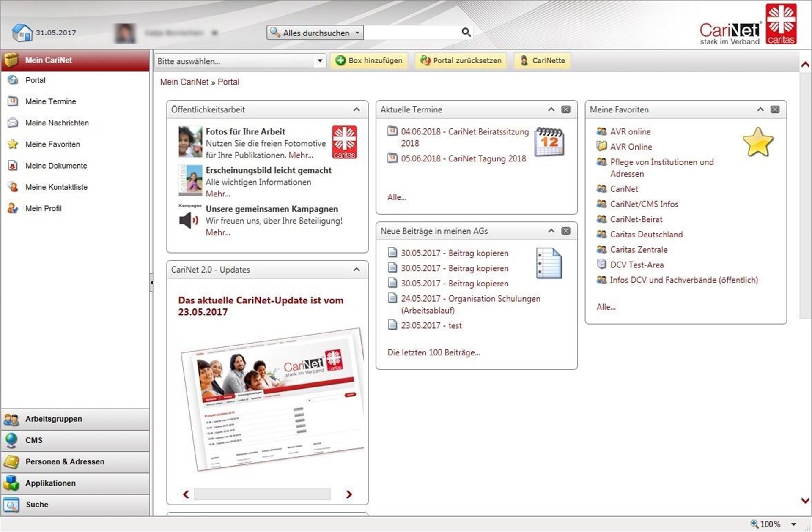This screenshot has height=532, width=812.
Task: Open the DCV Test-Area favorite
Action: 636,265
